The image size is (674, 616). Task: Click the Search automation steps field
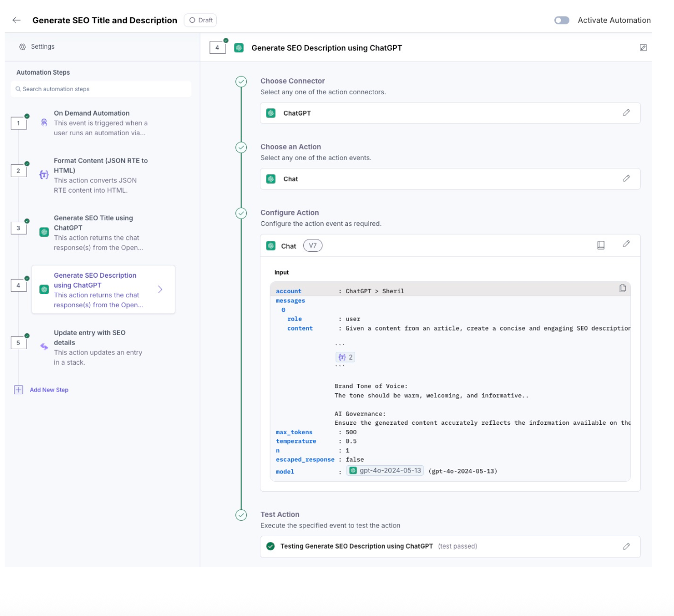[101, 89]
